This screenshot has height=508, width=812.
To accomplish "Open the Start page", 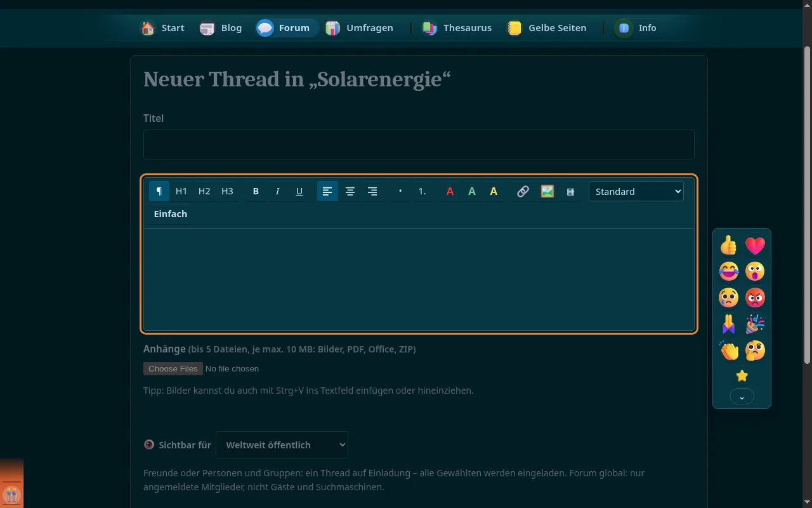I will pos(163,28).
